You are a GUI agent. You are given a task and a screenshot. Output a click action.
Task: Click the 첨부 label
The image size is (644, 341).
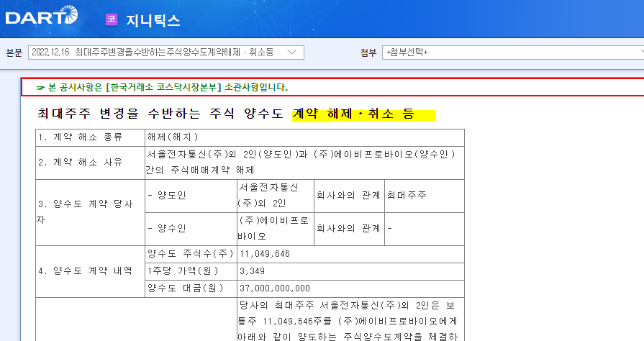pyautogui.click(x=368, y=53)
